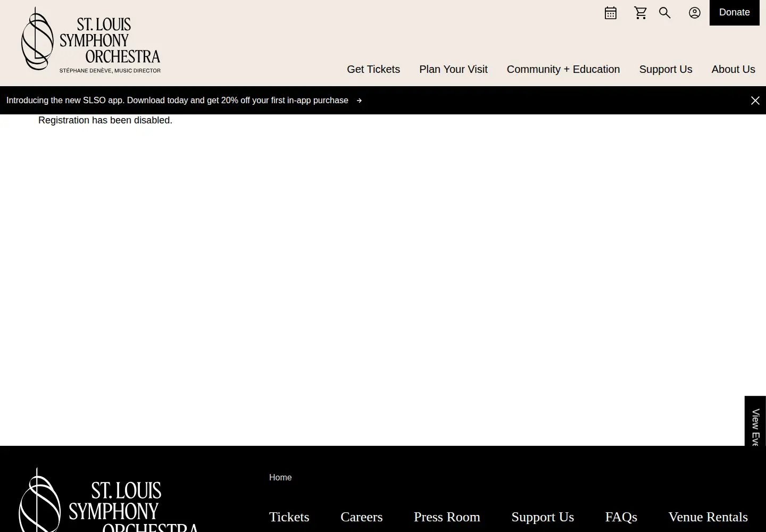This screenshot has height=532, width=766.
Task: Go to the footer Tickets link
Action: (x=289, y=517)
